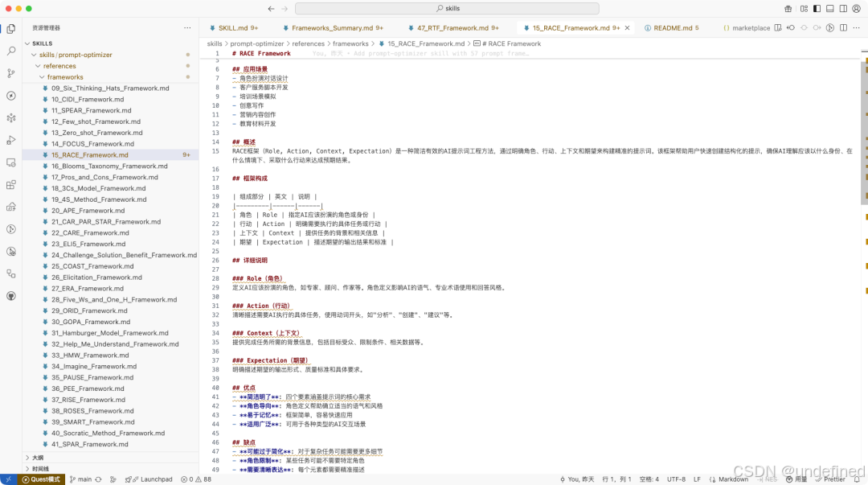Open the Search view in activity bar
This screenshot has height=485, width=868.
click(11, 51)
